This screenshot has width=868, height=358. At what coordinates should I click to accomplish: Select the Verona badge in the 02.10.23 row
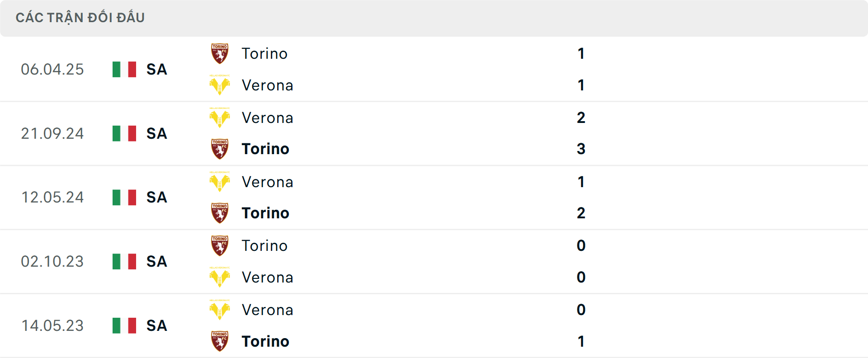pyautogui.click(x=220, y=278)
